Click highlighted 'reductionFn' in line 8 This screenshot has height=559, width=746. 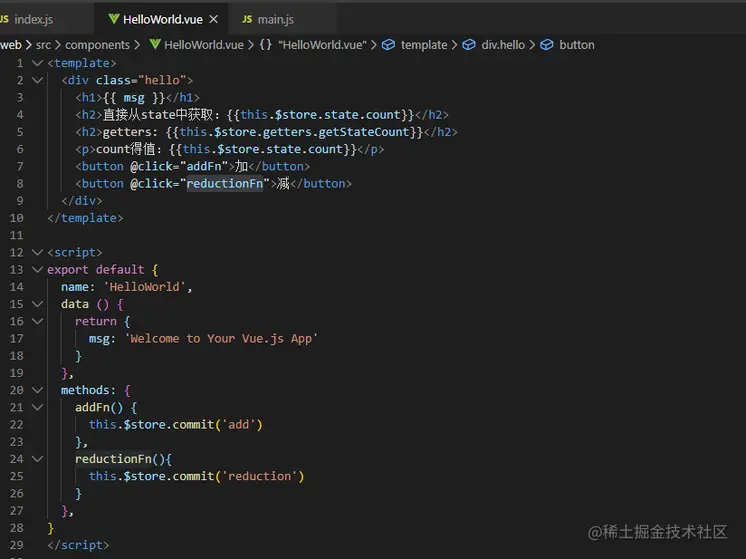225,184
